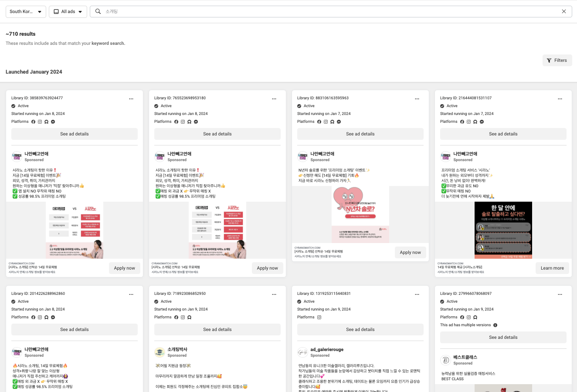The height and width of the screenshot is (392, 577).
Task: Click the '~710 results' count text
Action: [x=20, y=34]
